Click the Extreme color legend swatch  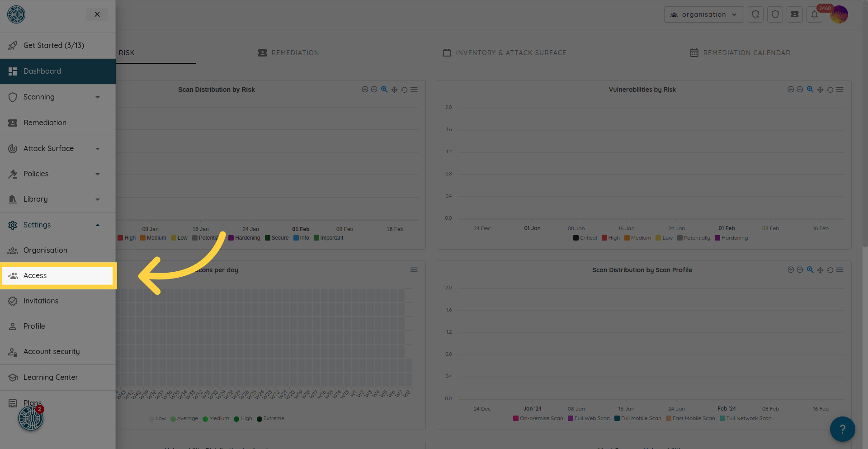tap(259, 419)
